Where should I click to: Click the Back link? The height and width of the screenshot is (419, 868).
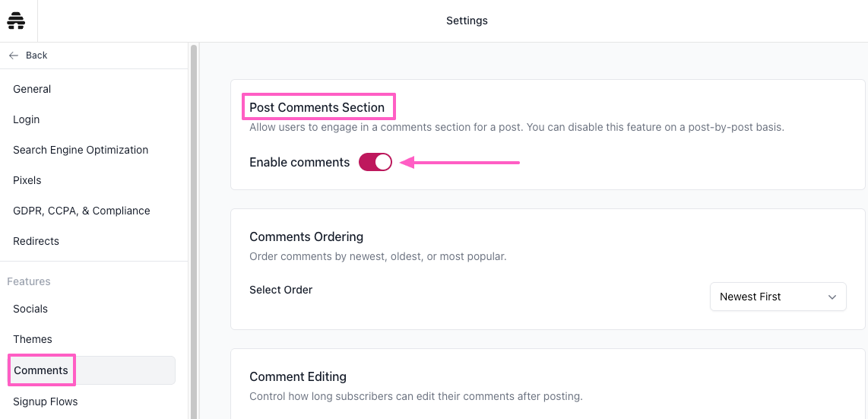(28, 56)
